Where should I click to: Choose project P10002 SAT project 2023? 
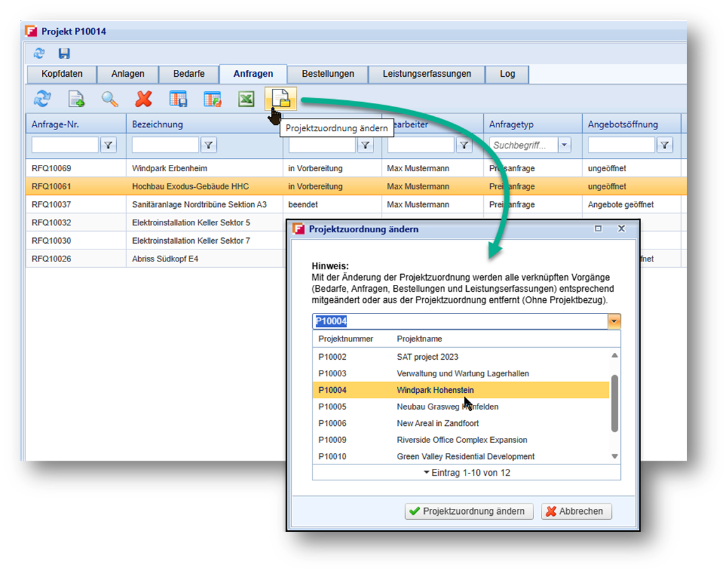click(x=460, y=357)
